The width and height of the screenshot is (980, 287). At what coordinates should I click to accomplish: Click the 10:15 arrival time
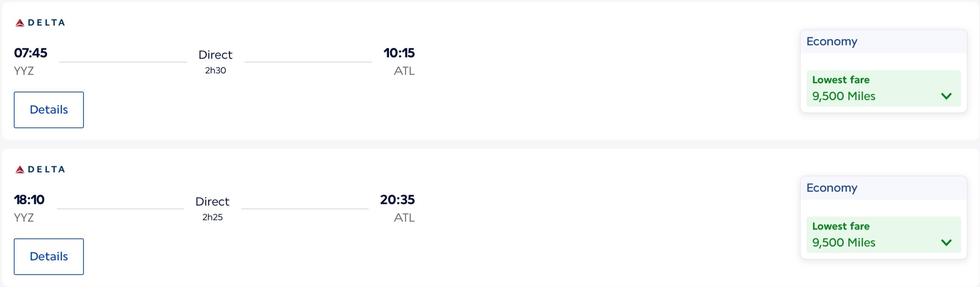pos(399,53)
